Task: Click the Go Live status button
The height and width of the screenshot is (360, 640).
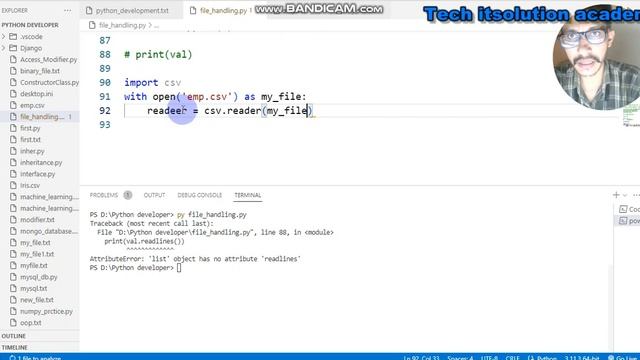Action: pos(623,357)
